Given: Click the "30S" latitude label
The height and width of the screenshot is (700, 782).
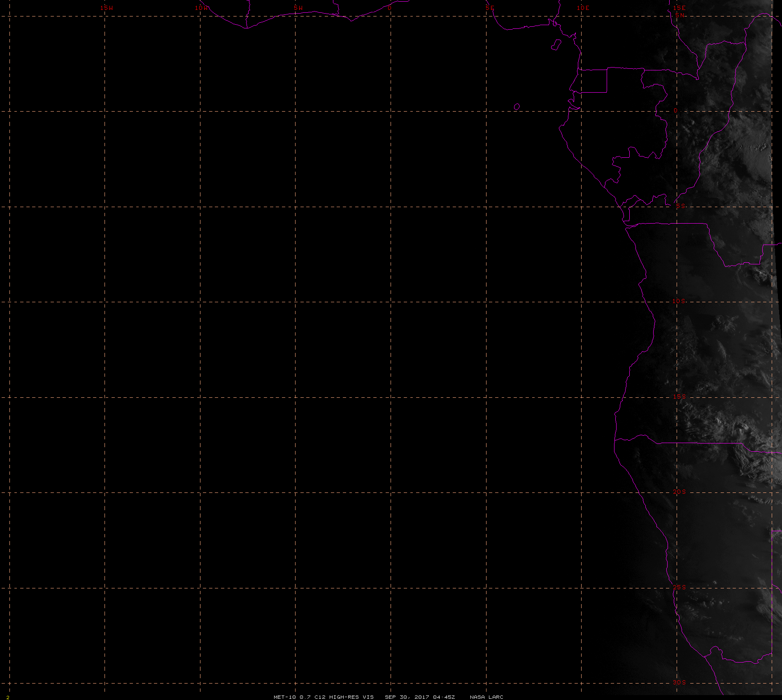Looking at the screenshot, I should click(679, 682).
